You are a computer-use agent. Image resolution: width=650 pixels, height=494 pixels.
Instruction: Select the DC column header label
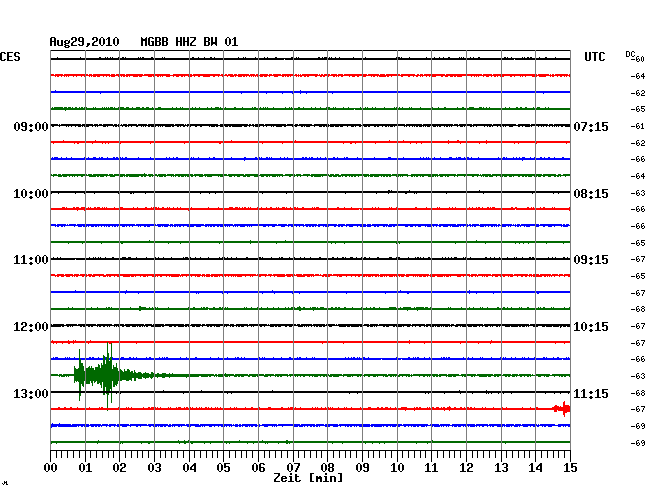tap(630, 54)
